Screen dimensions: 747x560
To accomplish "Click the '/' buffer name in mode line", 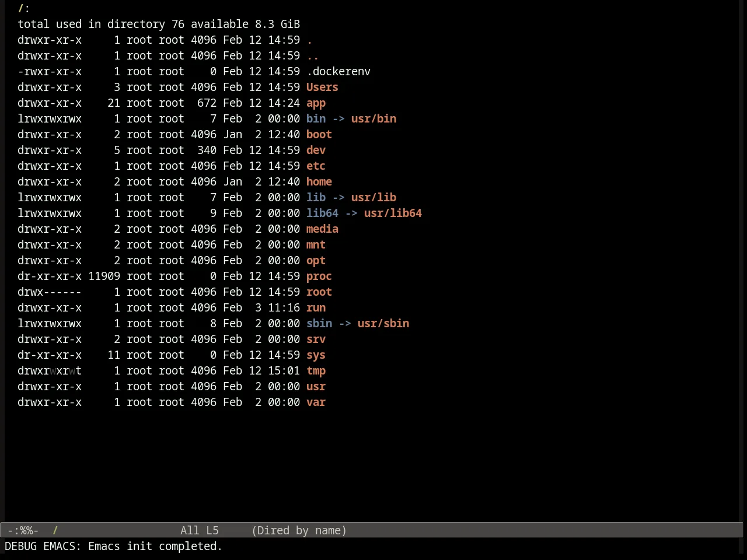I will (55, 531).
